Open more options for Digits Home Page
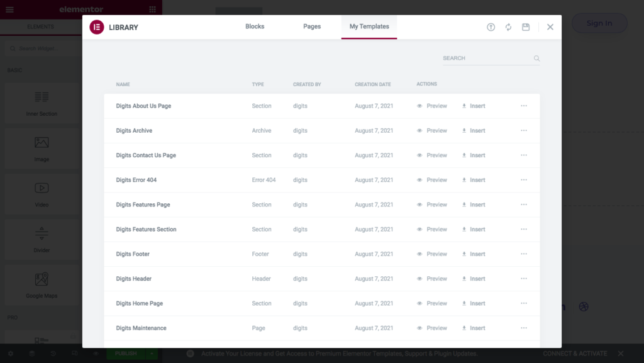Image resolution: width=644 pixels, height=363 pixels. (524, 303)
